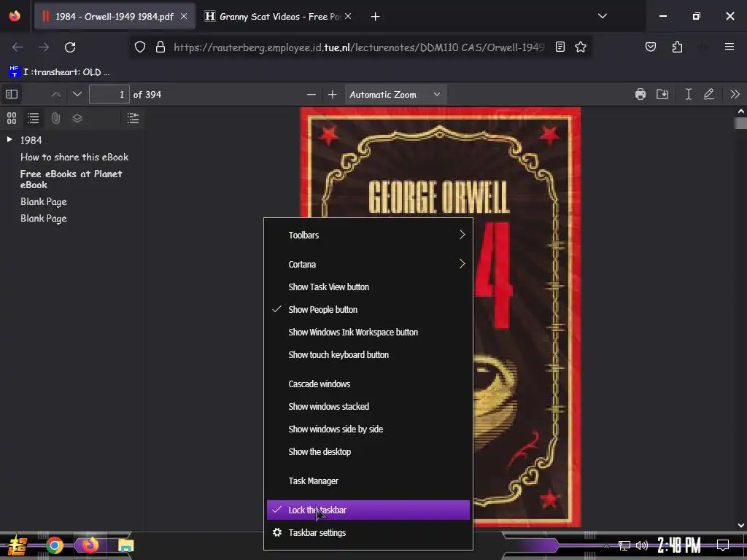Open Task Manager from context menu
Screen dimensions: 747x560
click(x=368, y=481)
